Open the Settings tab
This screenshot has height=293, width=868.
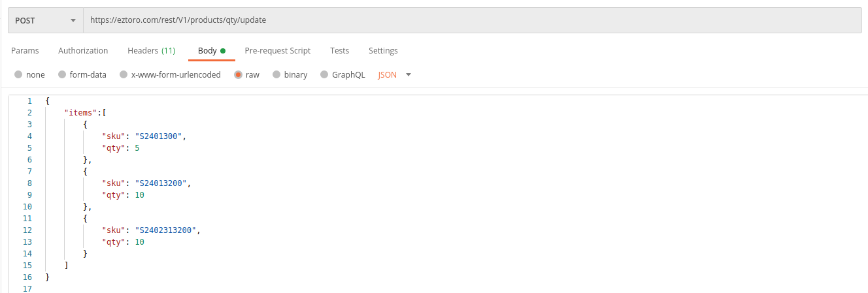[x=383, y=50]
